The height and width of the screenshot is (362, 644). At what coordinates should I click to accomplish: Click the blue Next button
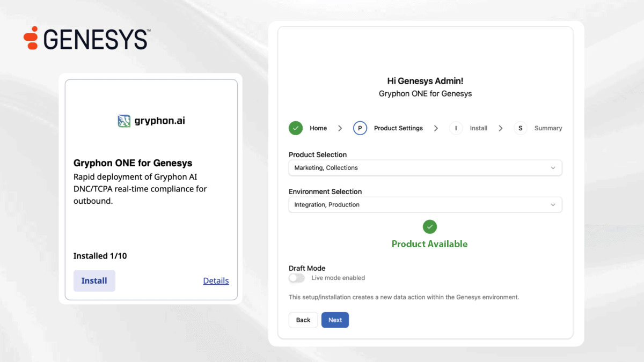(x=335, y=320)
